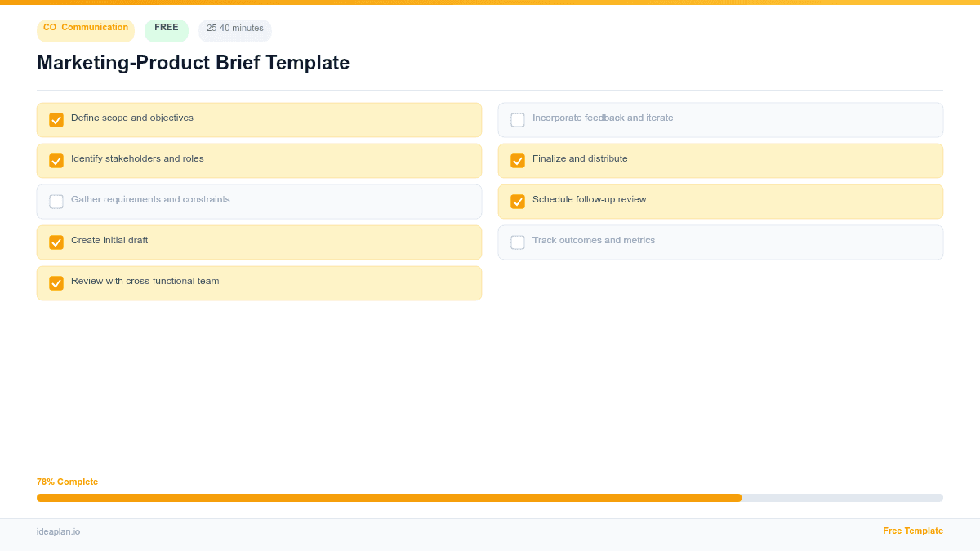Click the CO icon in the Communication badge

50,27
